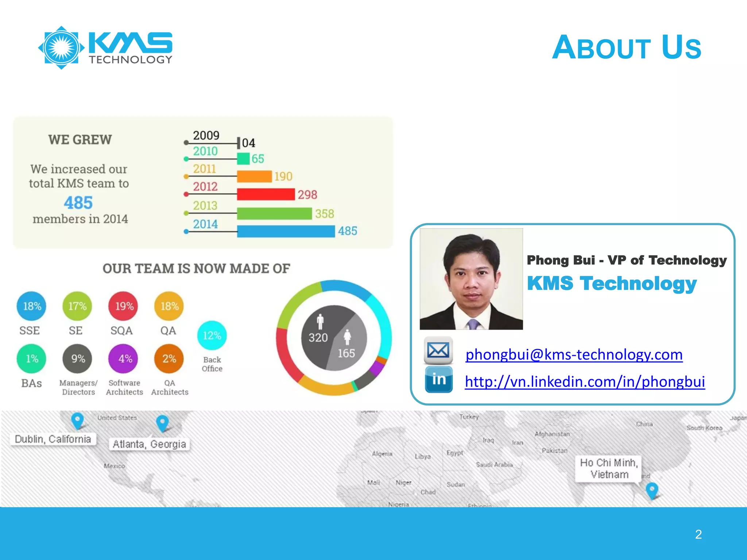
Task: Click the 19% SQA red circle
Action: click(x=123, y=306)
